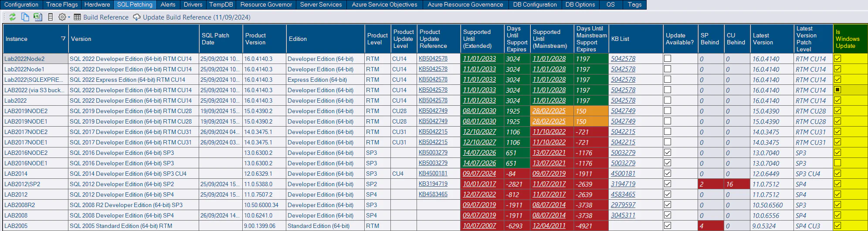Open the KB3194719 reference link
Viewport: 868px width, 231px height.
click(433, 184)
